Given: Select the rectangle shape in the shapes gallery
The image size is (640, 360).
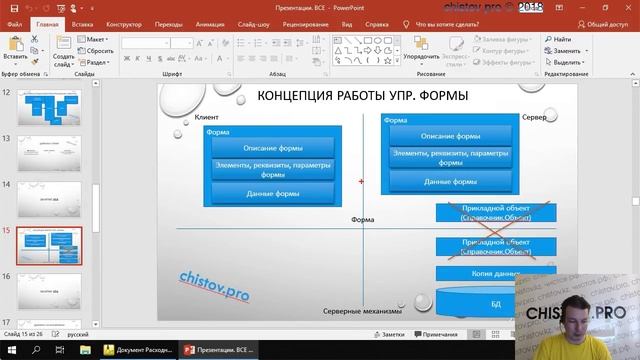Looking at the screenshot, I should click(368, 40).
